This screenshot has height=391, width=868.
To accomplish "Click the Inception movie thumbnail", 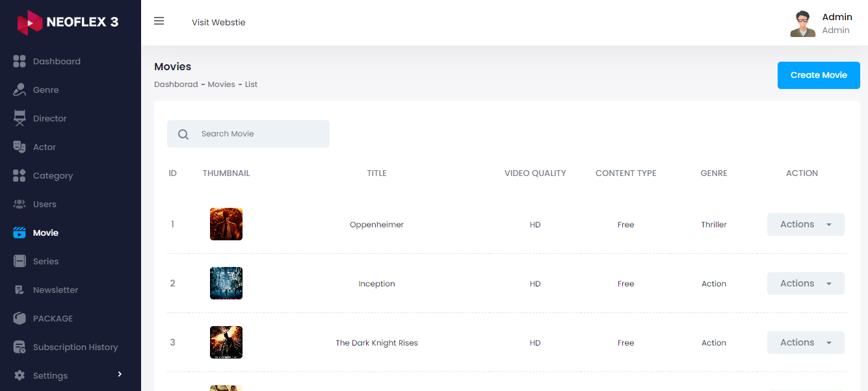I will click(x=226, y=283).
